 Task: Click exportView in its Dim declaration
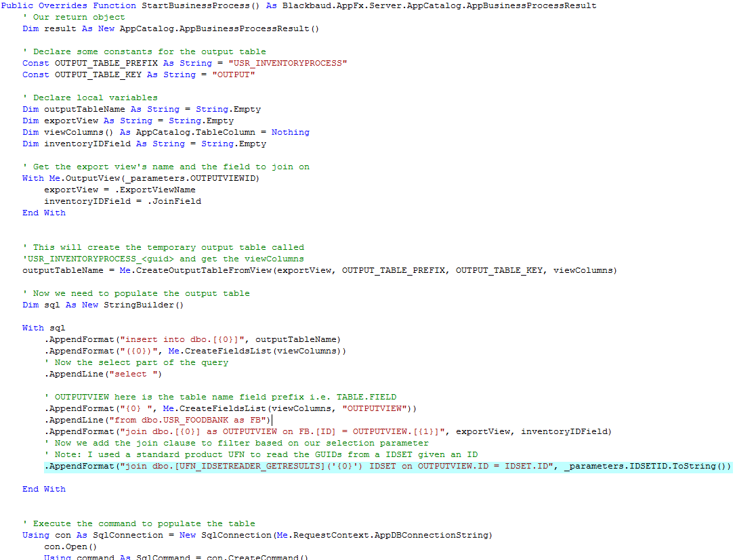tap(71, 121)
